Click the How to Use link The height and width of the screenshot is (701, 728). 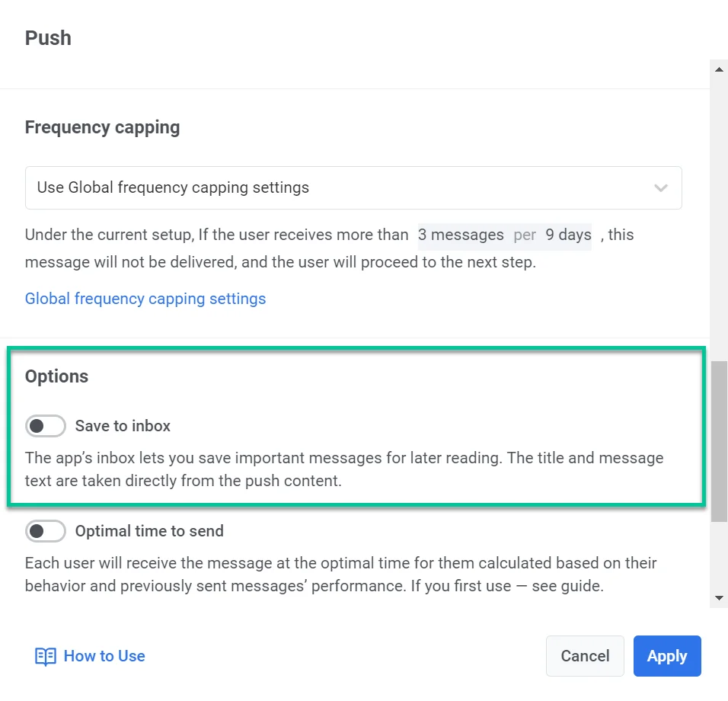[104, 656]
